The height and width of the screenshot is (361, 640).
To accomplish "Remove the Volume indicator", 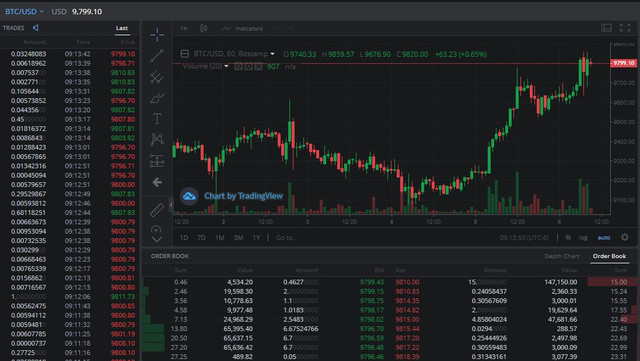I will [x=258, y=66].
